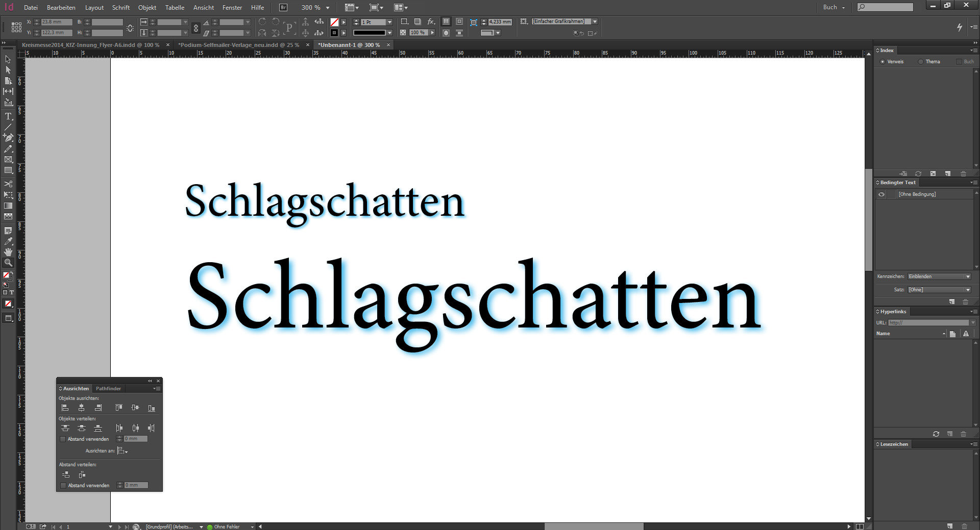980x530 pixels.
Task: Enable the Buch checkbox in Index panel
Action: pyautogui.click(x=959, y=62)
